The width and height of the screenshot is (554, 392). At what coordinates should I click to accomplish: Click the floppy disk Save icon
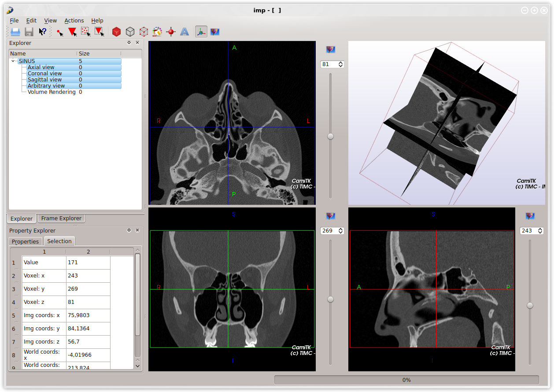click(x=29, y=32)
